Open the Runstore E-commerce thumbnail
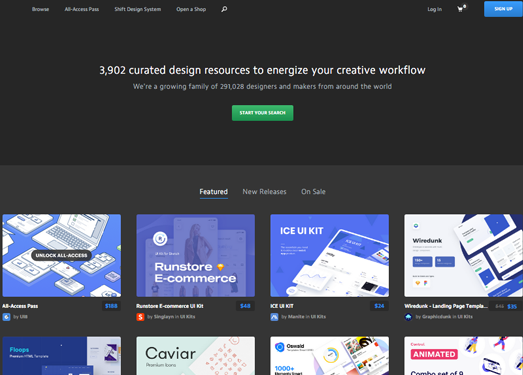 click(195, 256)
